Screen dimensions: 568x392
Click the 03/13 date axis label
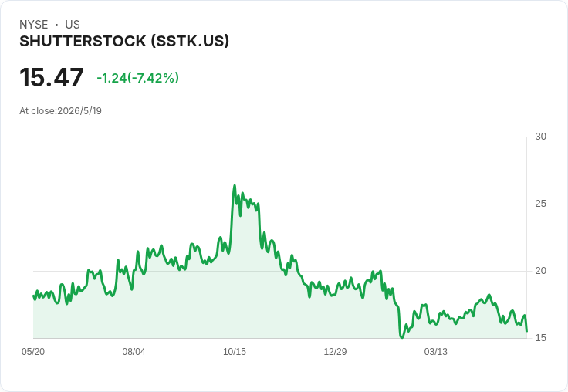click(x=436, y=351)
